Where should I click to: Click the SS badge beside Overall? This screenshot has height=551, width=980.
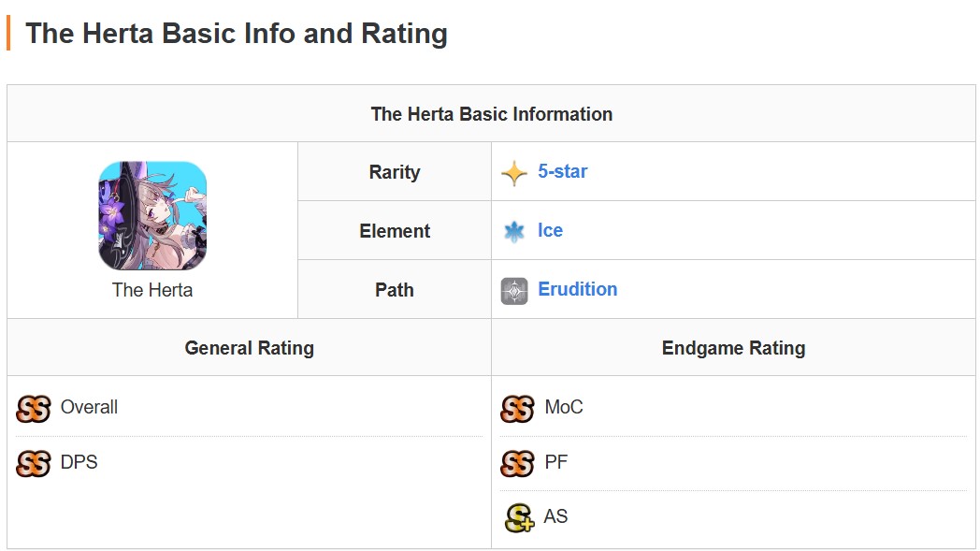point(33,409)
